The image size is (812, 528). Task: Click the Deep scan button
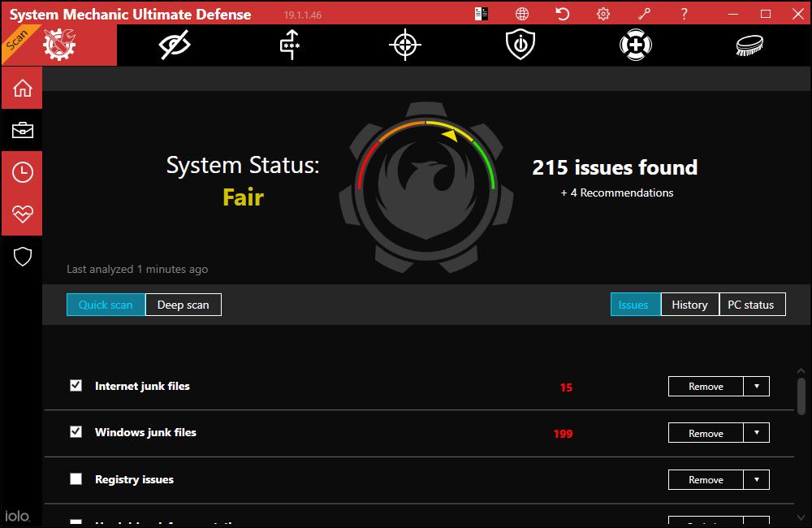(x=183, y=305)
